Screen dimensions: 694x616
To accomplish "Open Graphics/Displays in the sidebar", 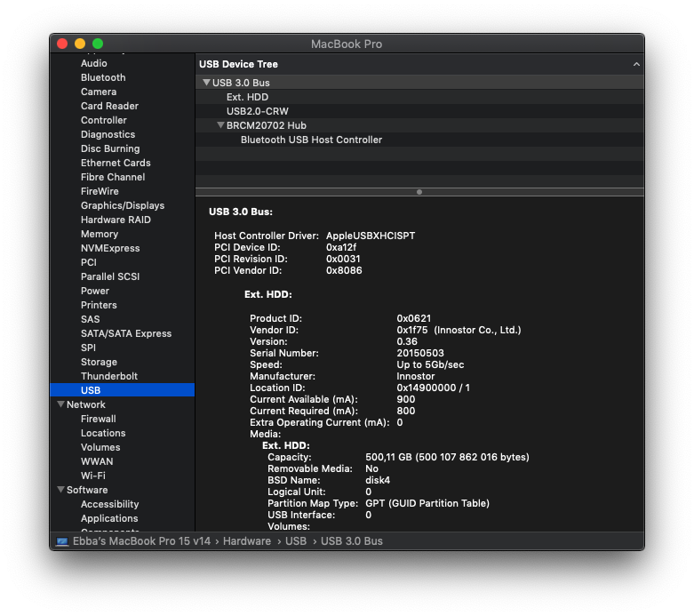I will click(x=123, y=205).
